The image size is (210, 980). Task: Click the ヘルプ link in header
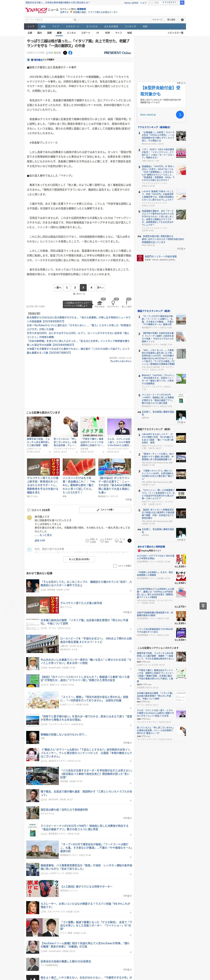tap(143, 3)
